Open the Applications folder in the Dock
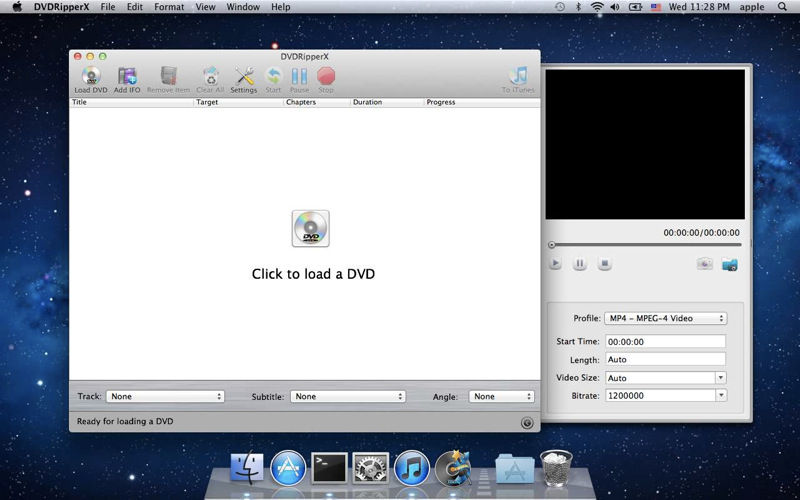This screenshot has height=500, width=800. pyautogui.click(x=515, y=468)
